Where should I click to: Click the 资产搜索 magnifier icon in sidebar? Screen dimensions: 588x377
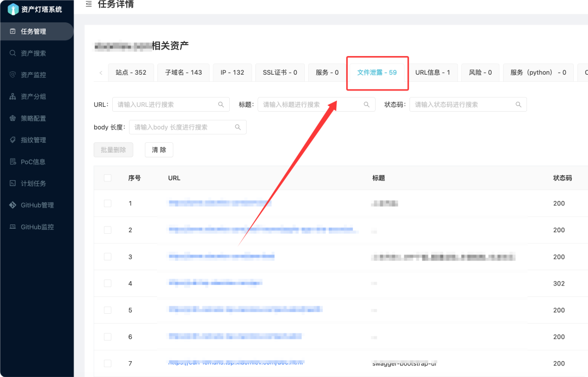point(13,53)
